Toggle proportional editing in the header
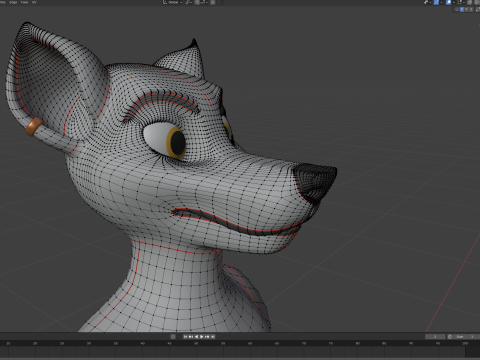 [x=212, y=2]
